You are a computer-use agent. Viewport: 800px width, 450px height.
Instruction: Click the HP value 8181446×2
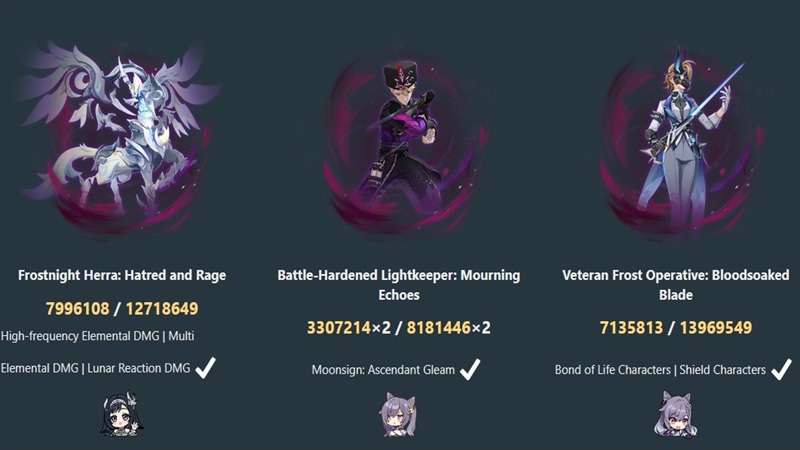[448, 328]
